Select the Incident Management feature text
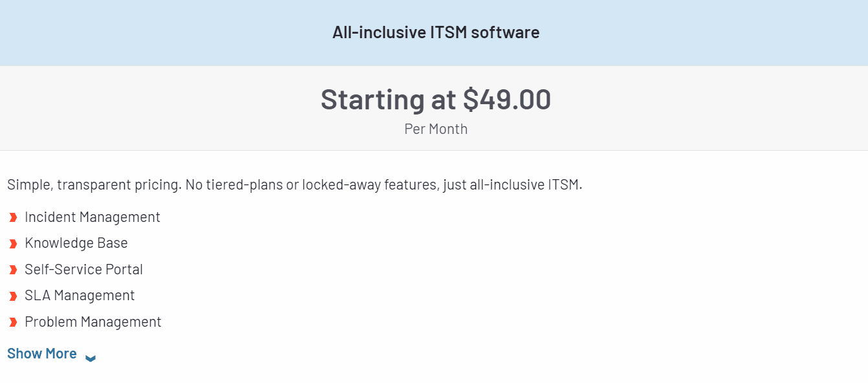Viewport: 868px width, 383px height. [x=92, y=217]
